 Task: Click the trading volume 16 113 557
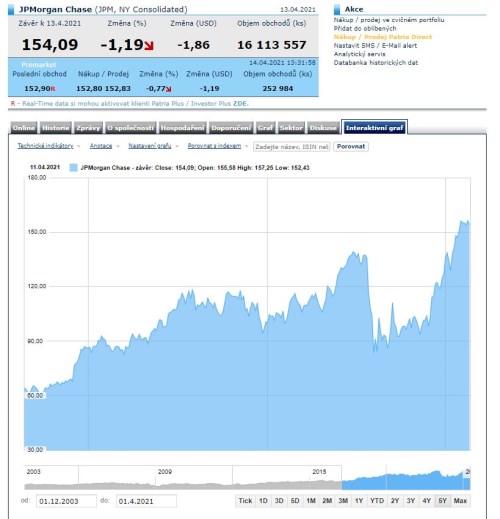(x=272, y=45)
